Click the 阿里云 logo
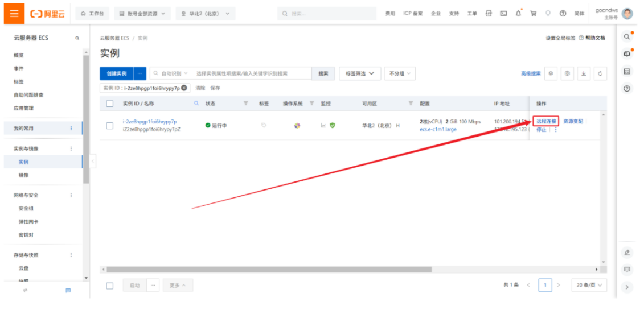Screen dimensions: 644x310 click(48, 14)
